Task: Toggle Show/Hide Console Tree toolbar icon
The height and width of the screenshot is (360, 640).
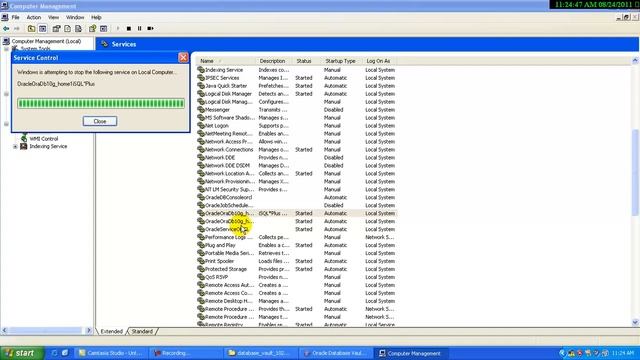Action: click(x=42, y=29)
